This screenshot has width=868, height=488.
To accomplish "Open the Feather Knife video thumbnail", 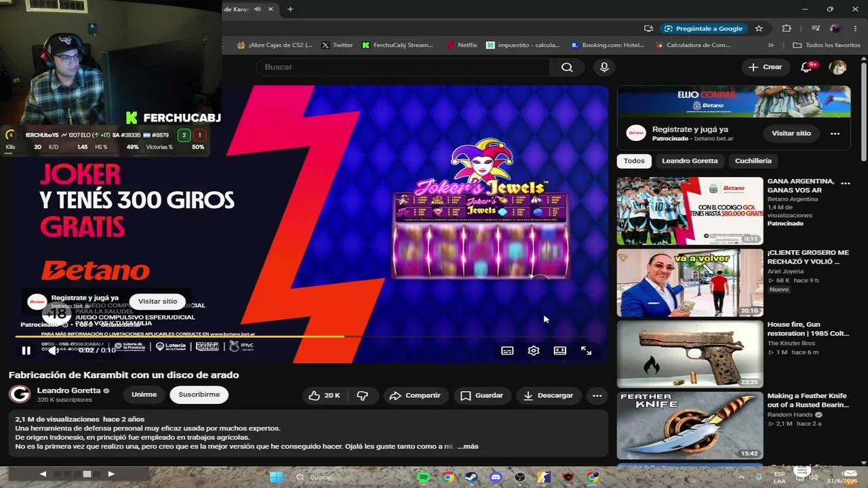I will (690, 426).
